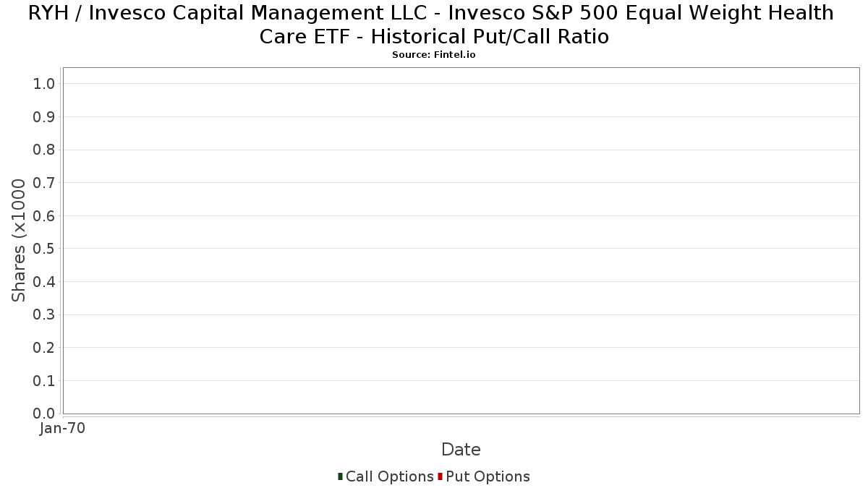
Task: Click the 0.6 y-axis tick label
Action: [x=44, y=216]
